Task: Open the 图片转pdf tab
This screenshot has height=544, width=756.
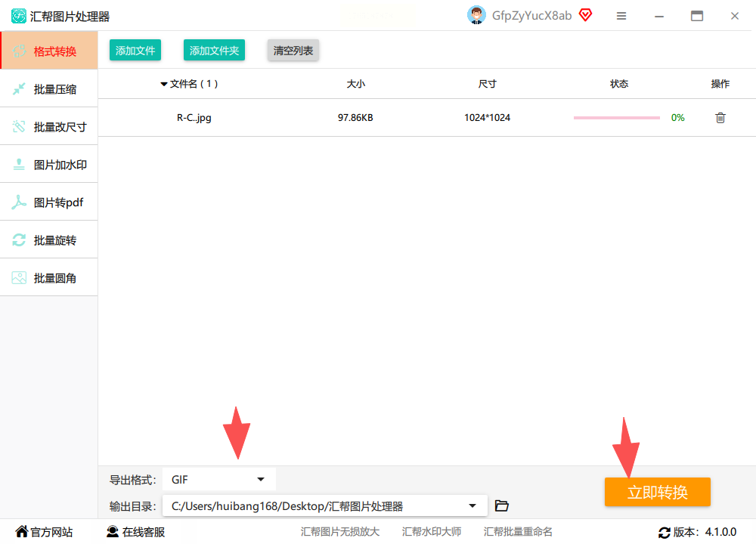Action: [48, 202]
